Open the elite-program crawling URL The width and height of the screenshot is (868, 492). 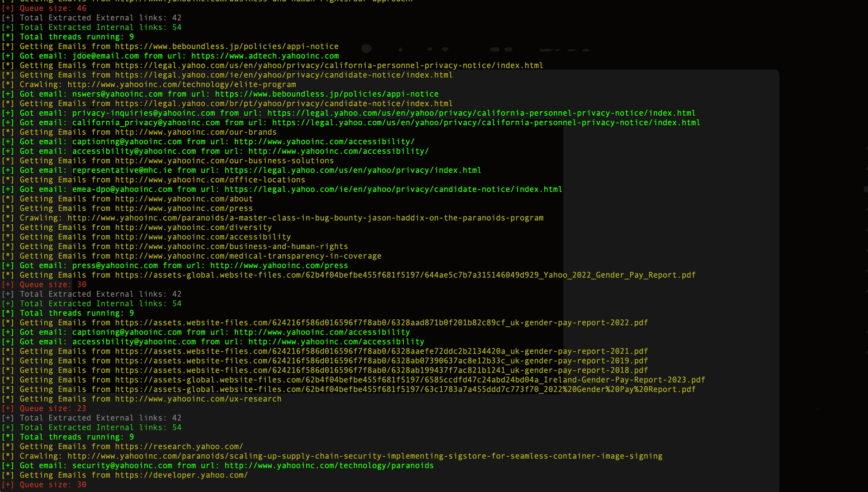pyautogui.click(x=182, y=85)
